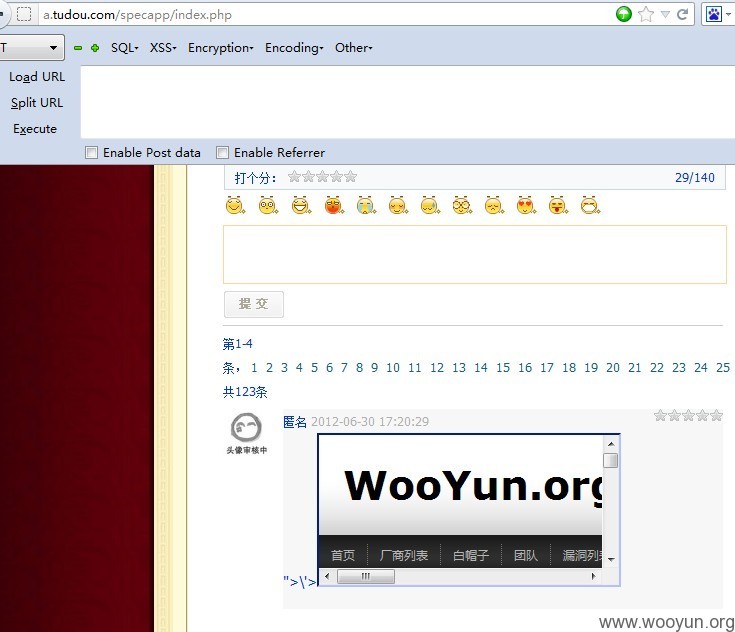Screen dimensions: 735x632
Task: Click the commenter avatar image
Action: [x=247, y=434]
